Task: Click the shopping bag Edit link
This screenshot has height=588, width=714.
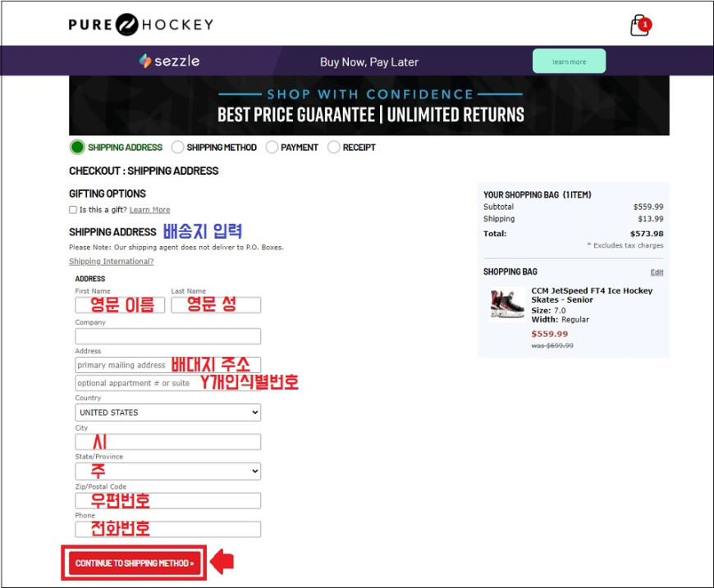Action: coord(657,272)
